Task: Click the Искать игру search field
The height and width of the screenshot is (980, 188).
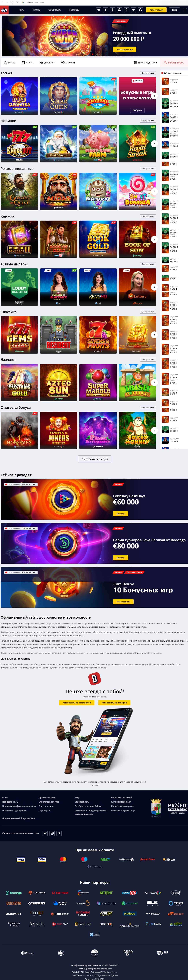Action: pyautogui.click(x=174, y=62)
